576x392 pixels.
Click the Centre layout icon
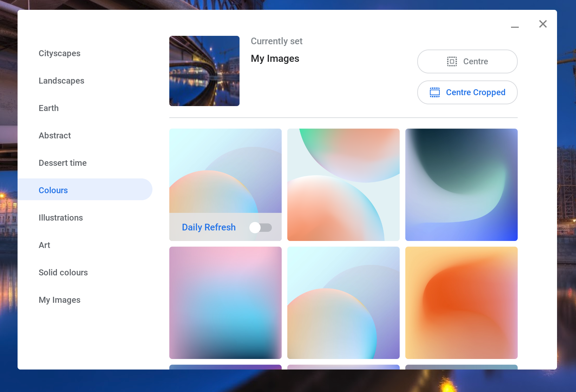pos(452,61)
